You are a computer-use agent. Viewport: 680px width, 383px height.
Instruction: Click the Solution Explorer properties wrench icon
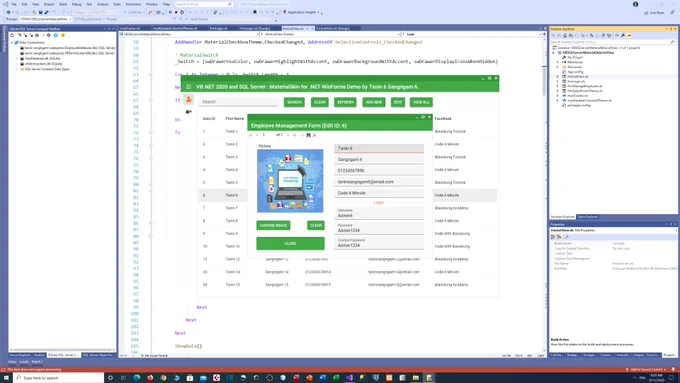(x=623, y=36)
